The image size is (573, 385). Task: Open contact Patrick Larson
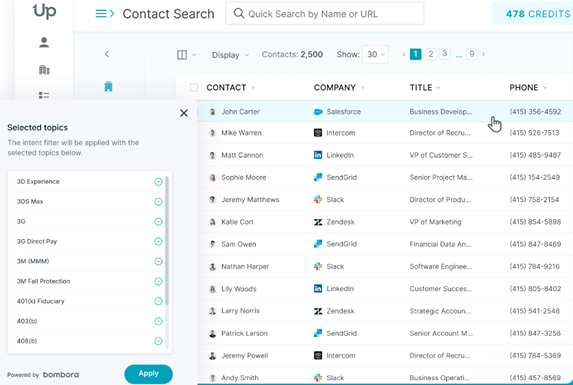click(244, 333)
